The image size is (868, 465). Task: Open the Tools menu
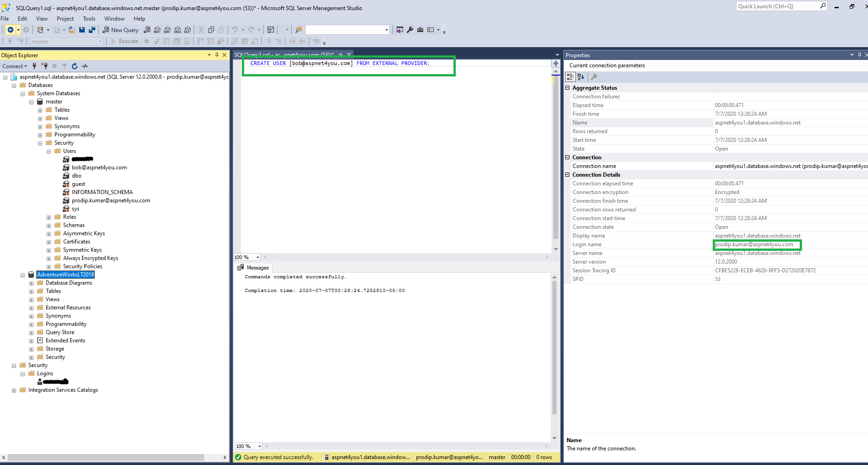pyautogui.click(x=89, y=19)
